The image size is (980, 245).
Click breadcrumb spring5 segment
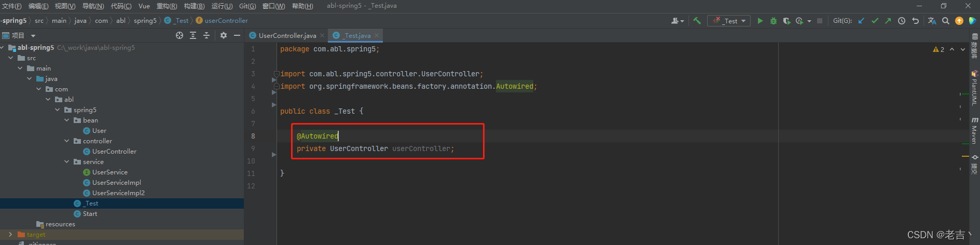tap(145, 21)
